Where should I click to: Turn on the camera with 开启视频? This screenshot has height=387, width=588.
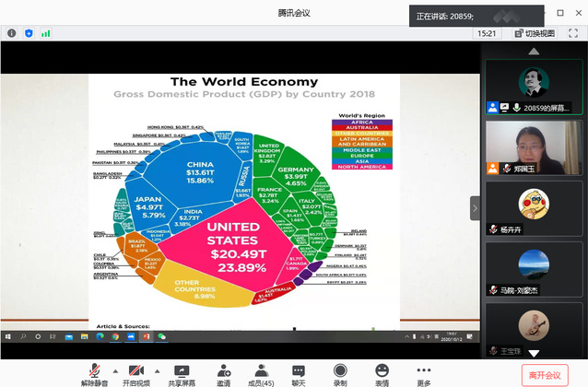135,370
